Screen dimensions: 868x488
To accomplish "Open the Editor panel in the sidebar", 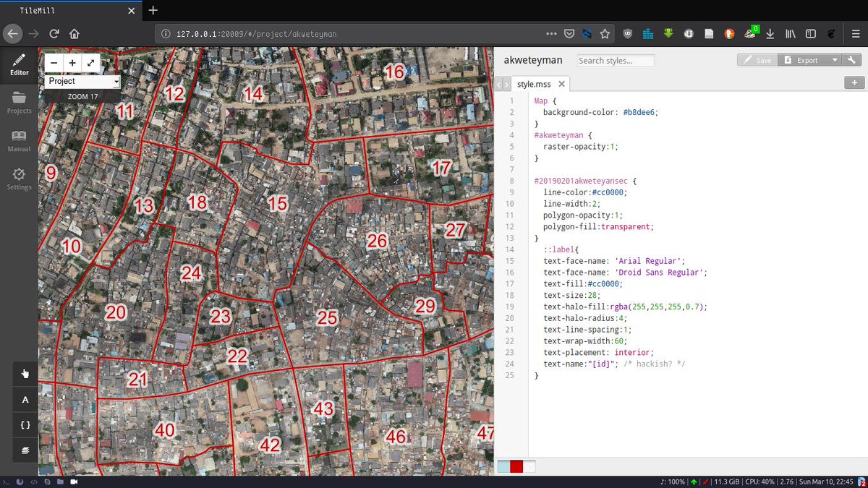I will pos(19,64).
